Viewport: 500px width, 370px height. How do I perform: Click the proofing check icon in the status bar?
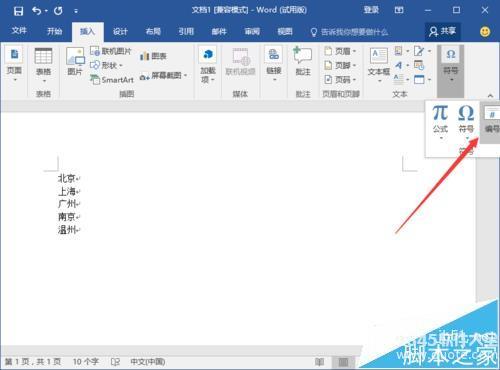[115, 362]
